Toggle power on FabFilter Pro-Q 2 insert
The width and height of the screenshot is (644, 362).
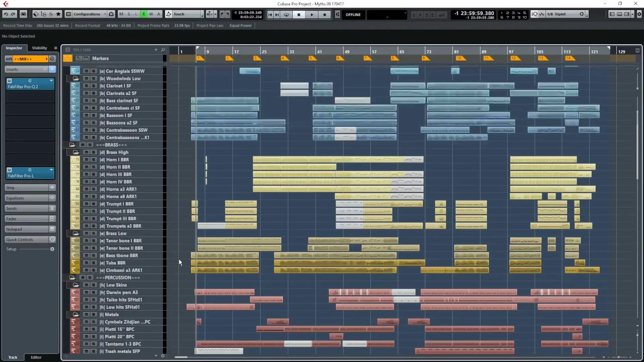coord(9,81)
